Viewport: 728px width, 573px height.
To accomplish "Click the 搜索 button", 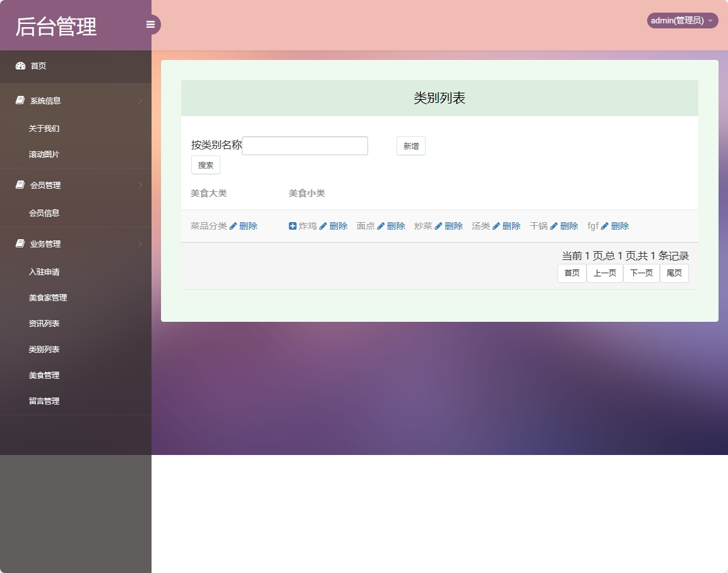I will tap(206, 165).
